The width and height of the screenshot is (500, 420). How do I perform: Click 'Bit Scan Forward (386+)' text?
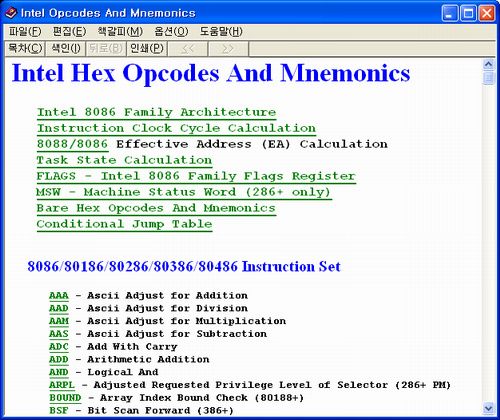pyautogui.click(x=160, y=410)
